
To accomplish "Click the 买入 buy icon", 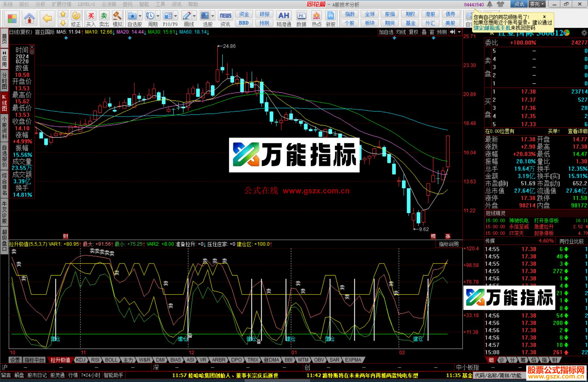I will 91,16.
